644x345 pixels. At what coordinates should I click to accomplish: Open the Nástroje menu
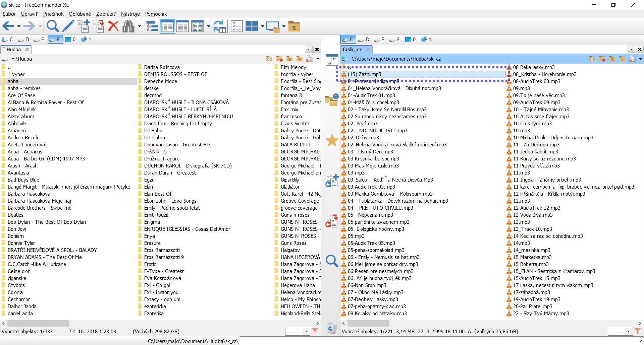click(130, 14)
